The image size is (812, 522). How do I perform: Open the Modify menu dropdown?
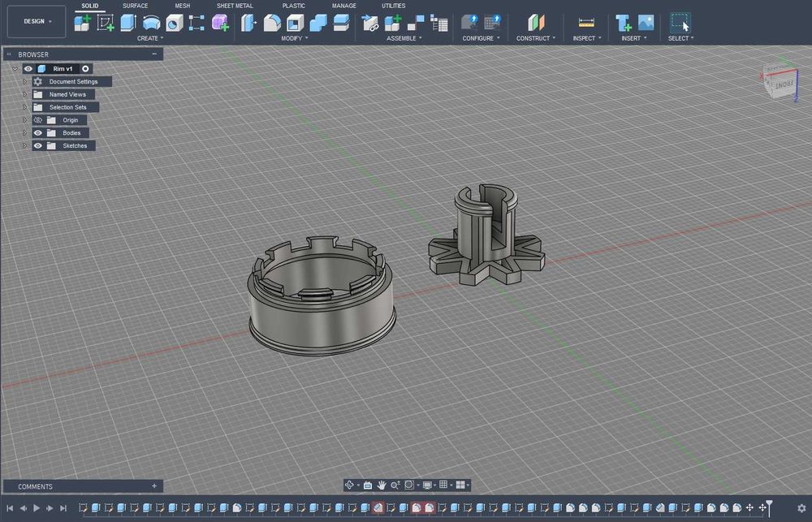294,38
